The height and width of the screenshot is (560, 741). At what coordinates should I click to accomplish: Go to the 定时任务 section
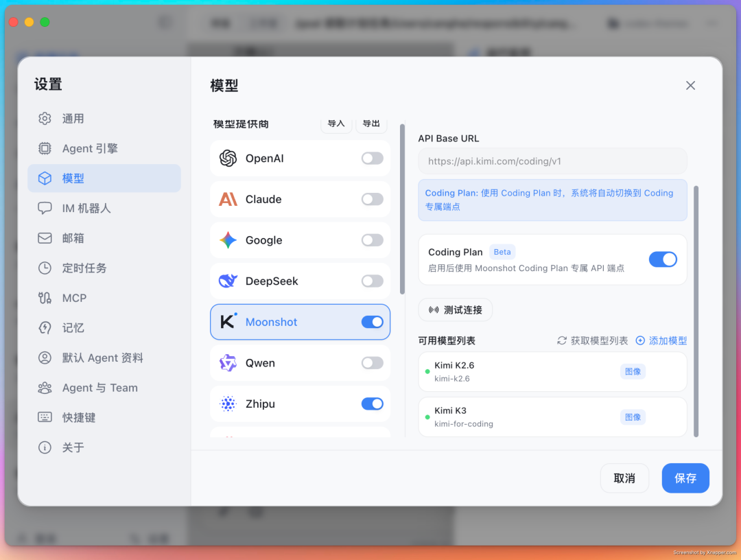104,268
